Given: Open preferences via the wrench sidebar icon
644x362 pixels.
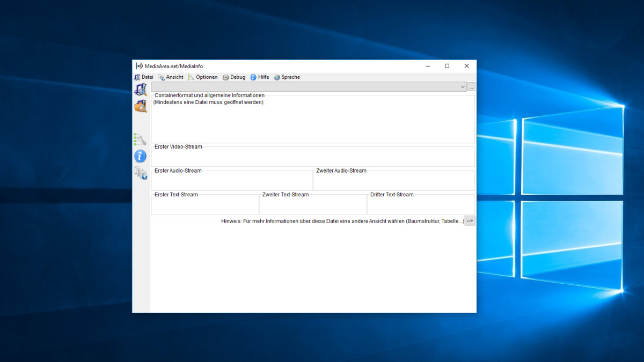Looking at the screenshot, I should click(140, 139).
